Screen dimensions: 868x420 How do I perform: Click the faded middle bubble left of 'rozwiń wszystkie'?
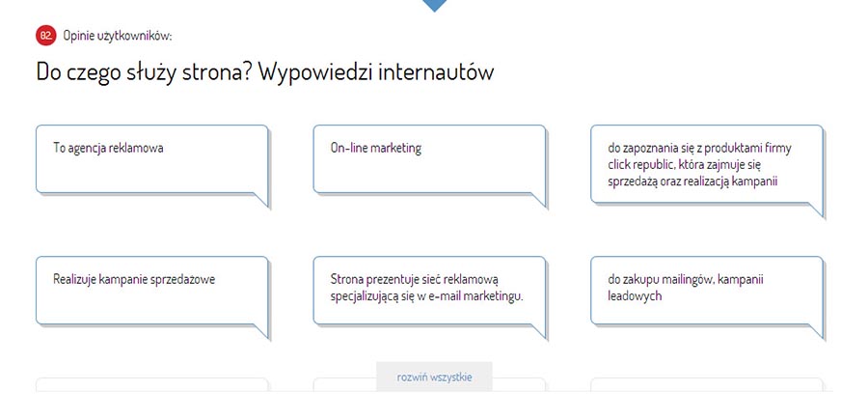coord(344,384)
